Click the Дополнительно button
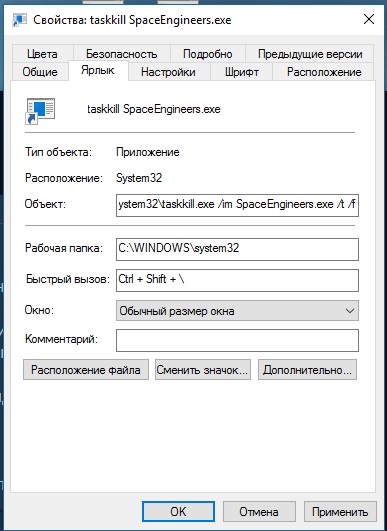Viewport: 387px width, 531px height. tap(307, 369)
